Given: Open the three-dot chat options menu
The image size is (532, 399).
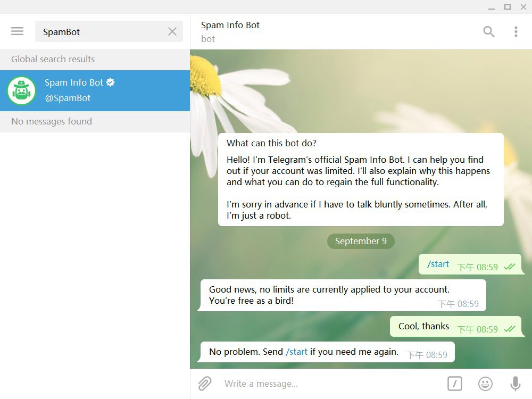Looking at the screenshot, I should [x=516, y=32].
